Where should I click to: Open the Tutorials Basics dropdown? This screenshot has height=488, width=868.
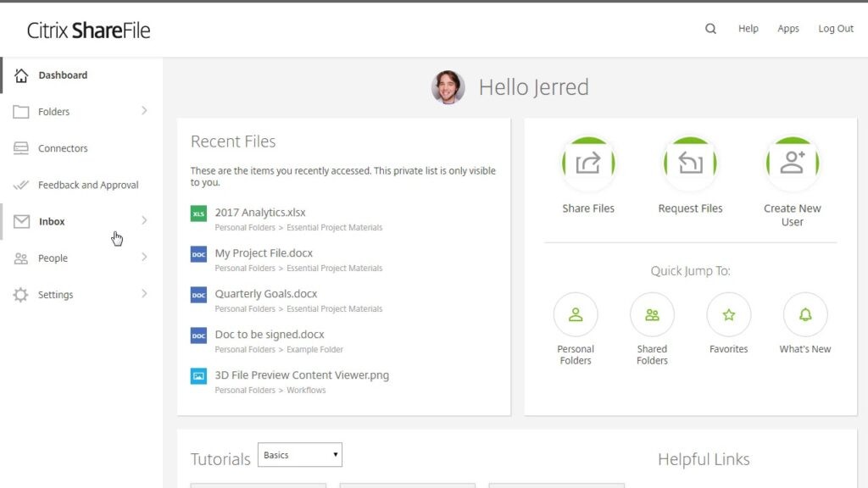pyautogui.click(x=299, y=454)
